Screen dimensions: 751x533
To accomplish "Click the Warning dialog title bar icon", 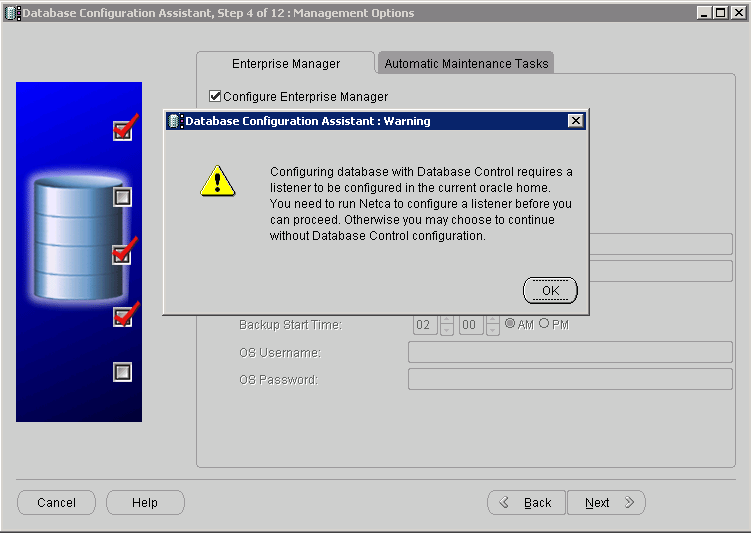I will (175, 121).
